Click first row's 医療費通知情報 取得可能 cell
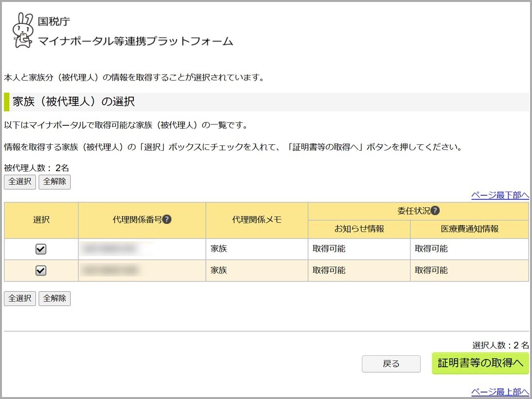 470,249
